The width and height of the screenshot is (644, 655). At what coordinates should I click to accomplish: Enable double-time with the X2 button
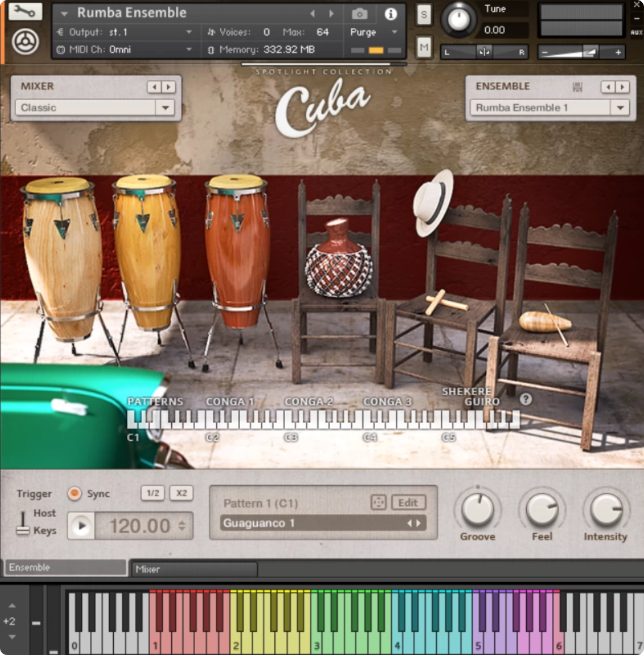click(181, 493)
